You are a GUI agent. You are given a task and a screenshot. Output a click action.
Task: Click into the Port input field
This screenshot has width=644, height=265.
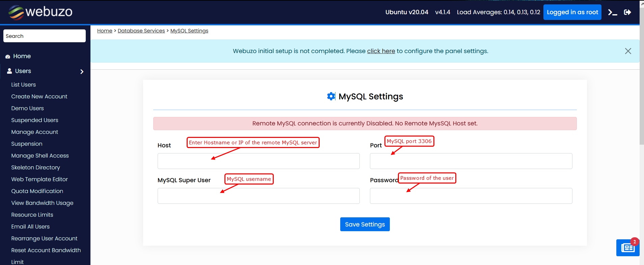(x=471, y=161)
